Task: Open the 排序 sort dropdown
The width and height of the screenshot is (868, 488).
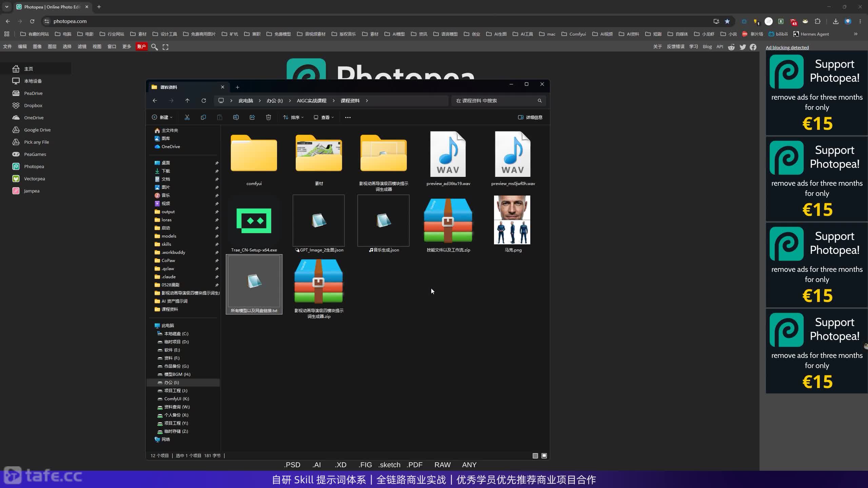Action: [x=293, y=117]
